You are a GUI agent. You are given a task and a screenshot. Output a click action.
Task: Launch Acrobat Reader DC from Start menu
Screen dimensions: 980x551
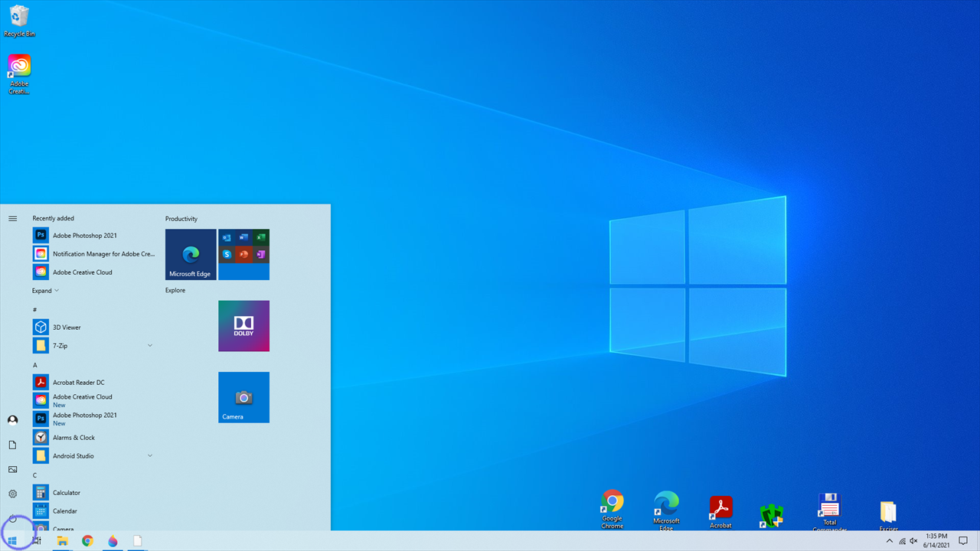(x=93, y=383)
